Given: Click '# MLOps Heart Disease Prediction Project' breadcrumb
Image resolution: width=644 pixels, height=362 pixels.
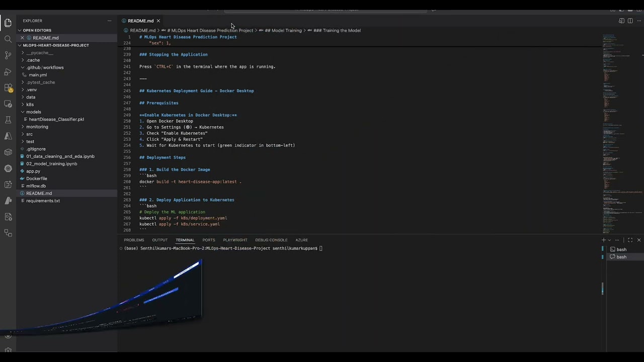Looking at the screenshot, I should (x=210, y=30).
